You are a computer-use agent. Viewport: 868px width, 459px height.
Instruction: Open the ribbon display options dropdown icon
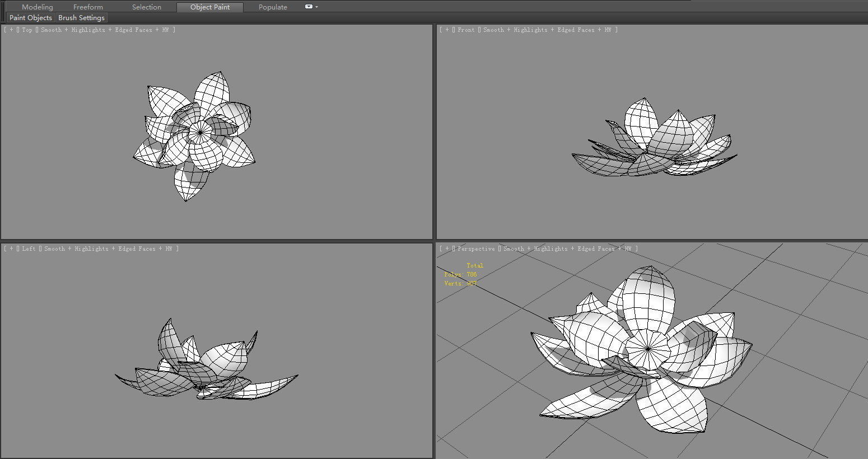(311, 7)
